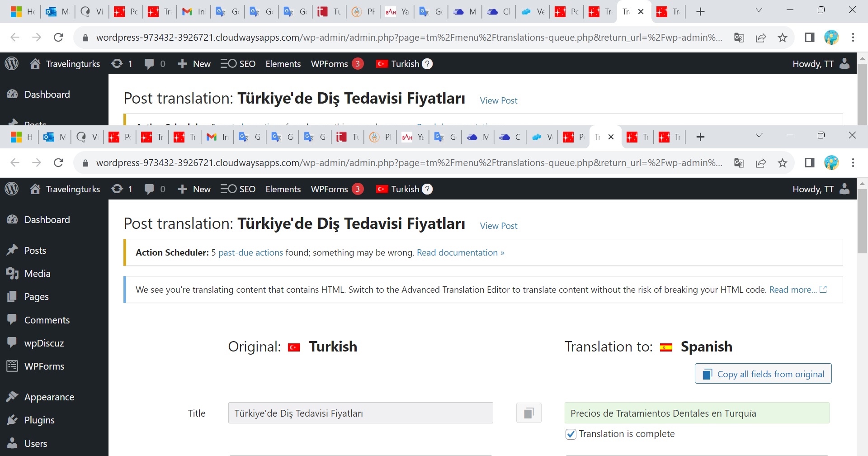The image size is (868, 456).
Task: Reload the page in the upper browser window
Action: pos(58,38)
